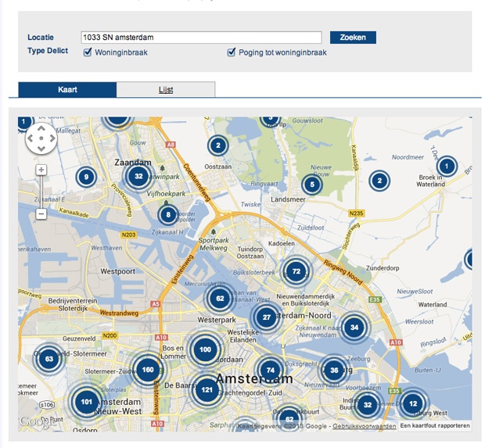Click the Zunderdorp map label

pos(383,268)
